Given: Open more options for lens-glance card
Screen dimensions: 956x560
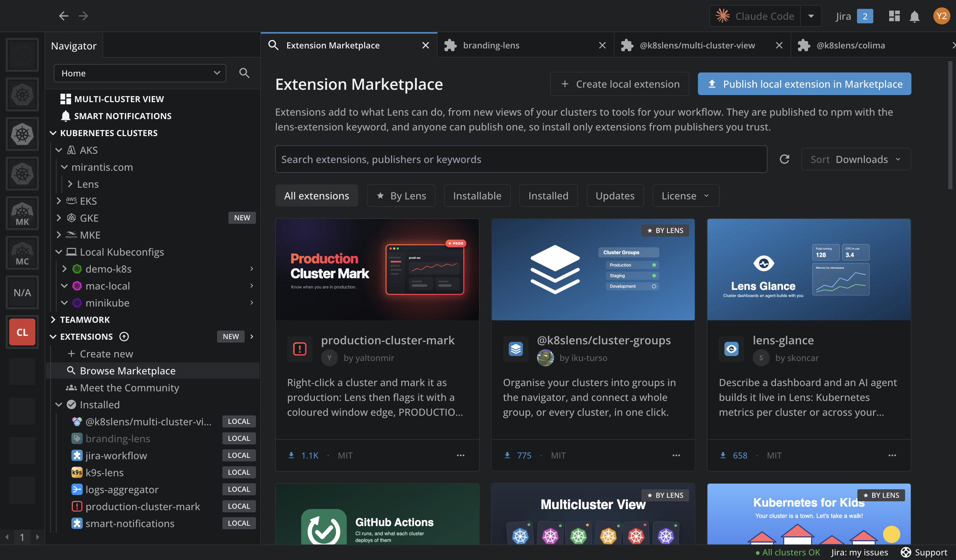Looking at the screenshot, I should coord(892,455).
